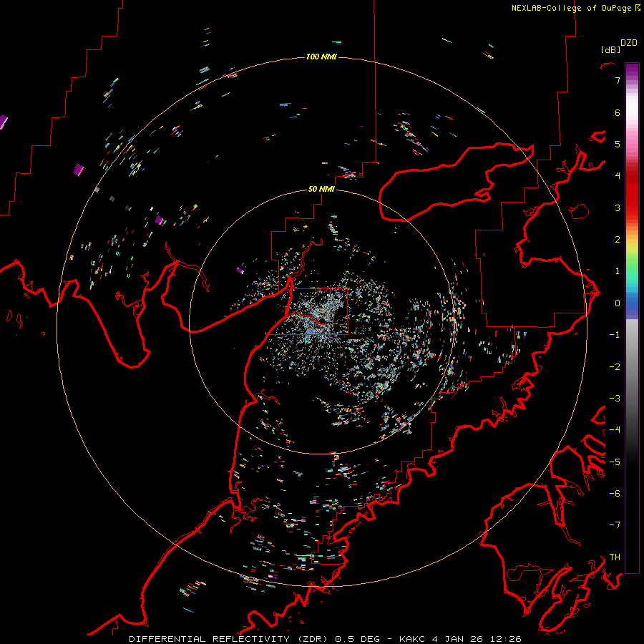The width and height of the screenshot is (644, 644).
Task: Click the 3 value on the color scale
Action: click(618, 208)
